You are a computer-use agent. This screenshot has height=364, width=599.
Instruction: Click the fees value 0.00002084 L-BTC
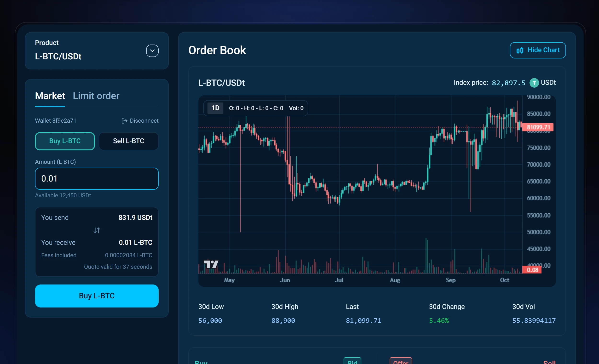pyautogui.click(x=129, y=255)
